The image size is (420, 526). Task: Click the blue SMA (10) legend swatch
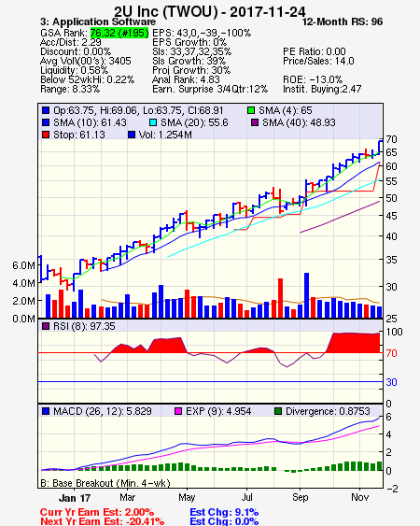point(46,122)
